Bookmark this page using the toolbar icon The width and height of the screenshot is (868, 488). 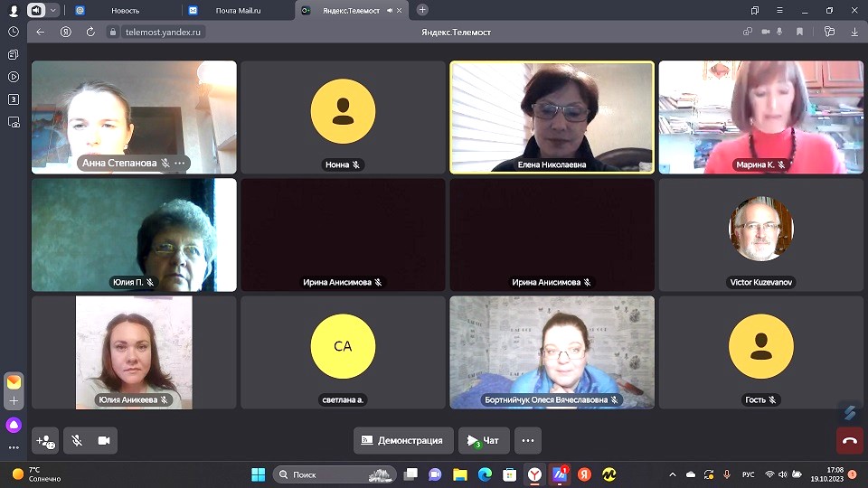(800, 32)
